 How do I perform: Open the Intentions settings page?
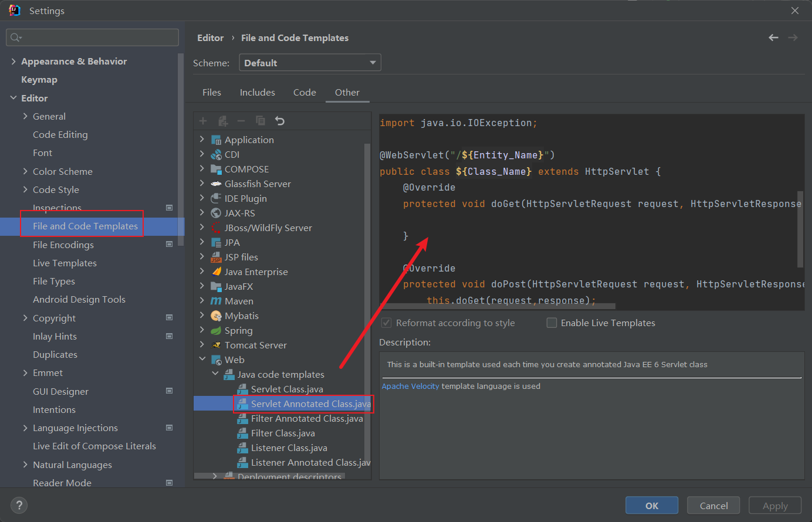(54, 409)
